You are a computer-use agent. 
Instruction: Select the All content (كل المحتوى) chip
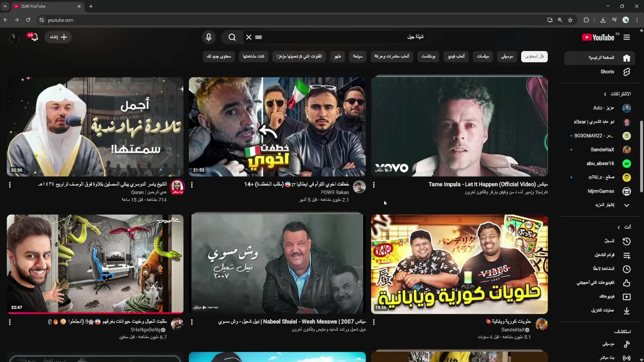pyautogui.click(x=534, y=56)
